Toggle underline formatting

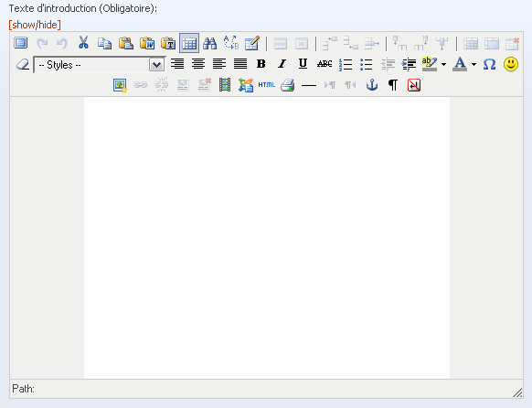pyautogui.click(x=303, y=64)
